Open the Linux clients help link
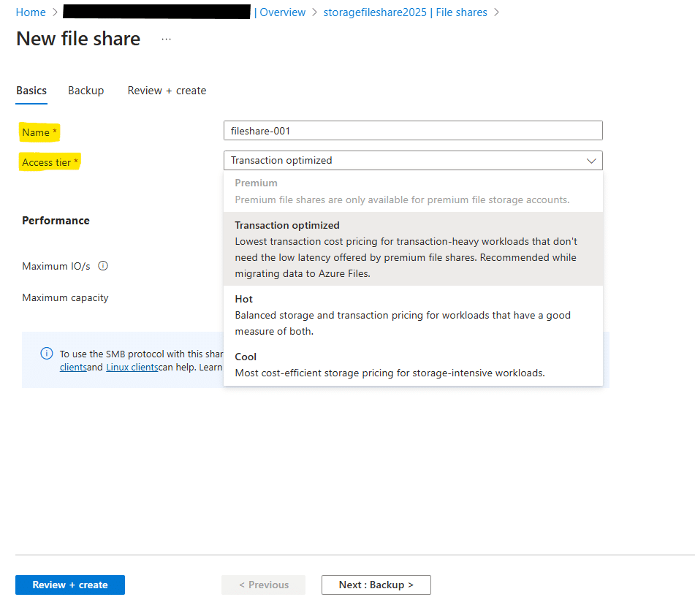 click(132, 367)
